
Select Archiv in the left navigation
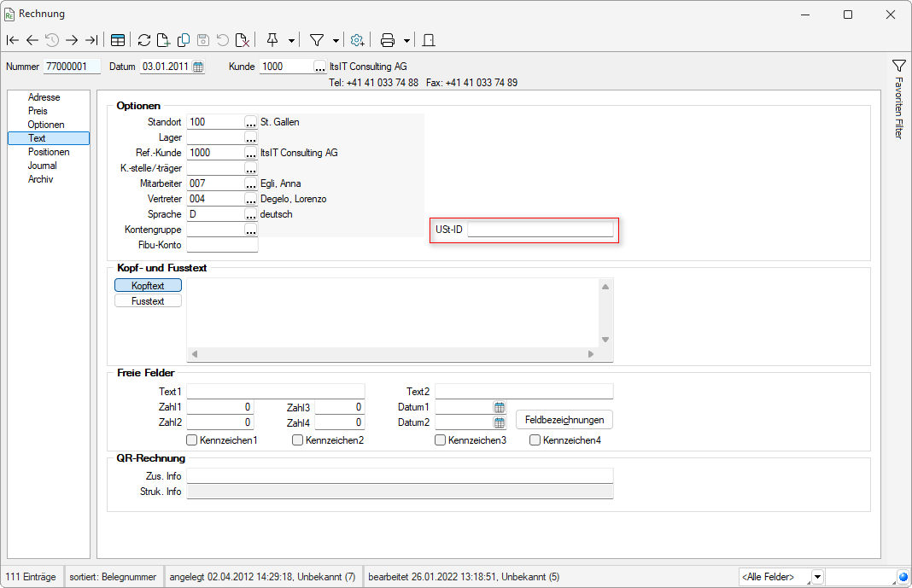[41, 179]
